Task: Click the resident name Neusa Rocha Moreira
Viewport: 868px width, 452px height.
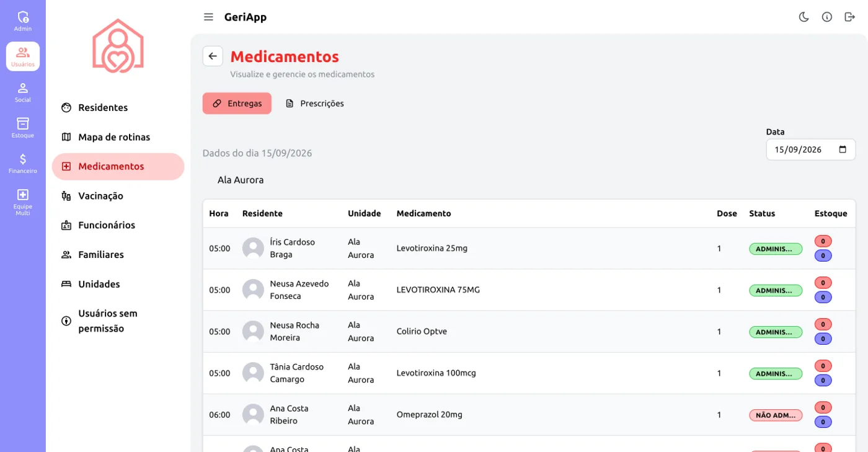Action: tap(294, 332)
